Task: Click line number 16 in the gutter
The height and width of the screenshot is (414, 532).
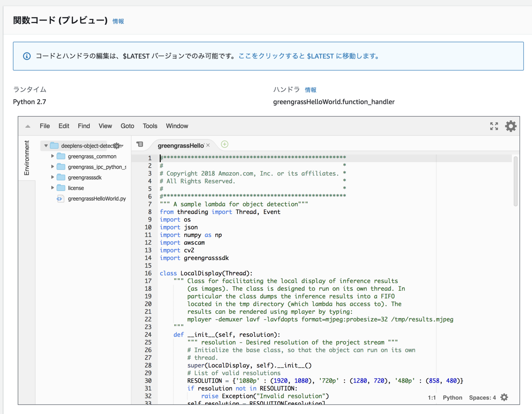Action: (x=148, y=273)
